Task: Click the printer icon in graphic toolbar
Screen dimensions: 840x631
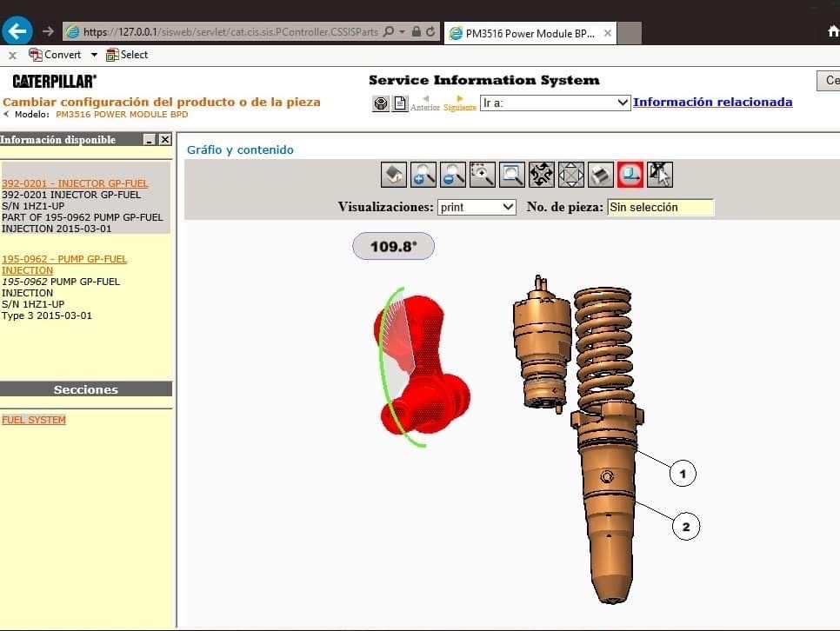Action: [x=601, y=175]
